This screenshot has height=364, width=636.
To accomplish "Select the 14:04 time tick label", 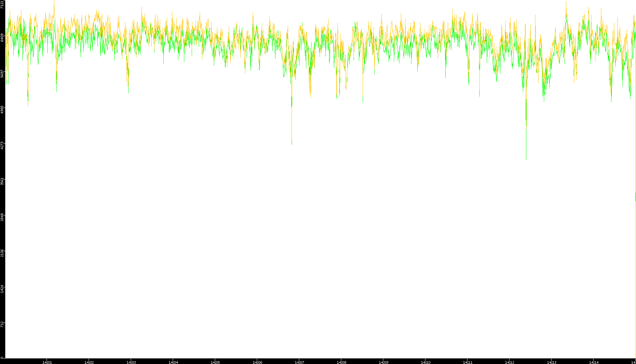I will click(x=173, y=362).
